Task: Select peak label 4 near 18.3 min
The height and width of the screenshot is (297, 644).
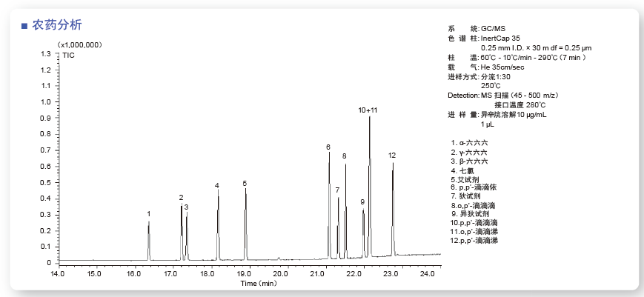Action: pos(217,185)
